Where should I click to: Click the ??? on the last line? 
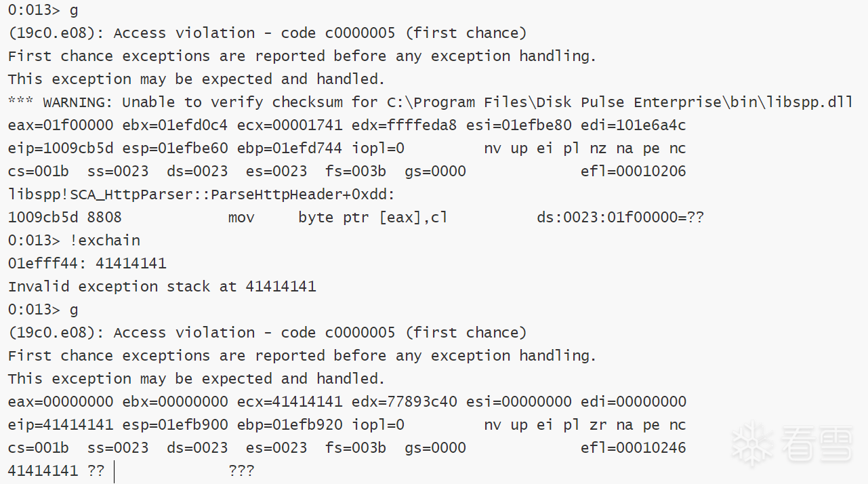tap(241, 470)
